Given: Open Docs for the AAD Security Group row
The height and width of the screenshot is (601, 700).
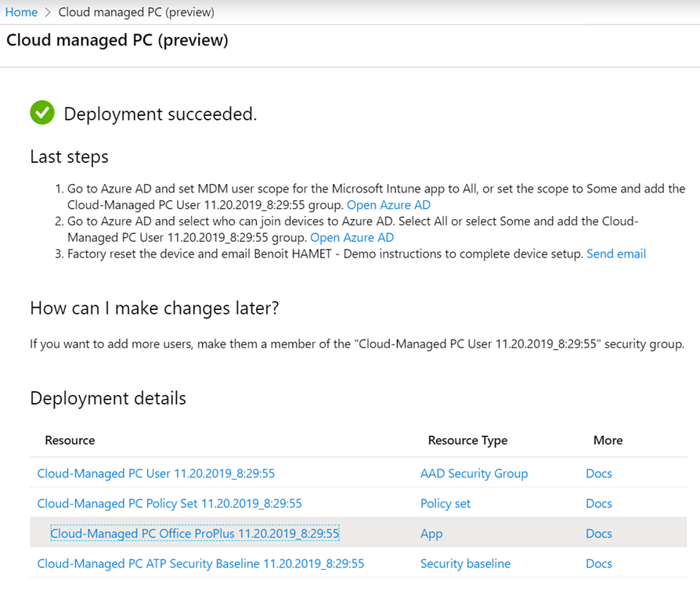Looking at the screenshot, I should point(598,473).
